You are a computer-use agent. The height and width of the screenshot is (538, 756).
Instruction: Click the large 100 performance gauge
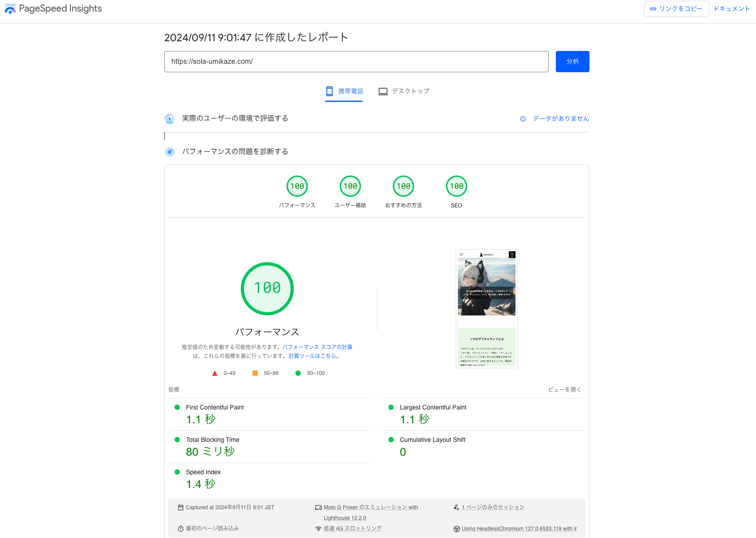pyautogui.click(x=267, y=288)
